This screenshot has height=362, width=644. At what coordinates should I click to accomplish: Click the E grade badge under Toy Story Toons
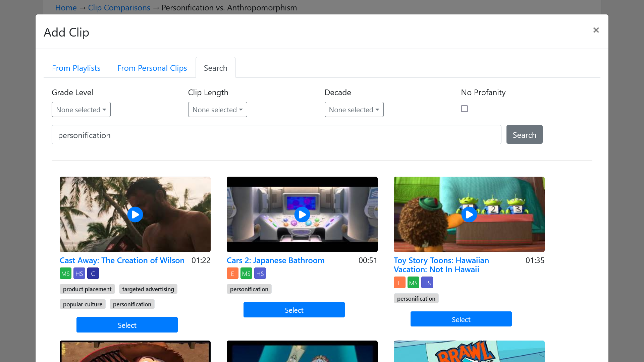tap(399, 283)
